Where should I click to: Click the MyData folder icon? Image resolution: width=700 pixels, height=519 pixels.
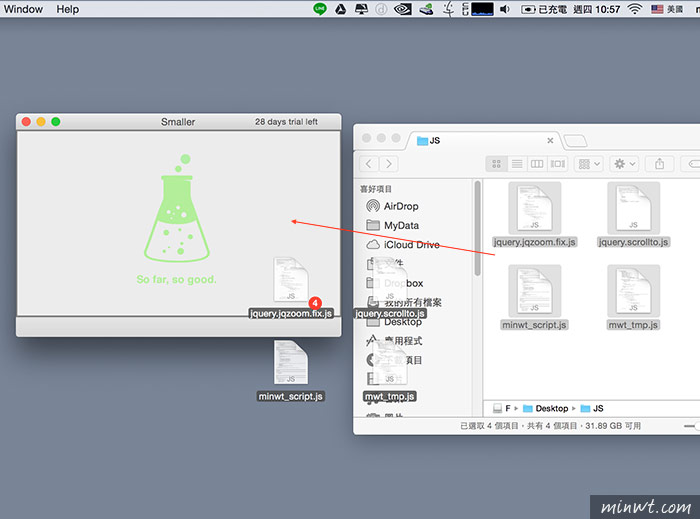373,225
